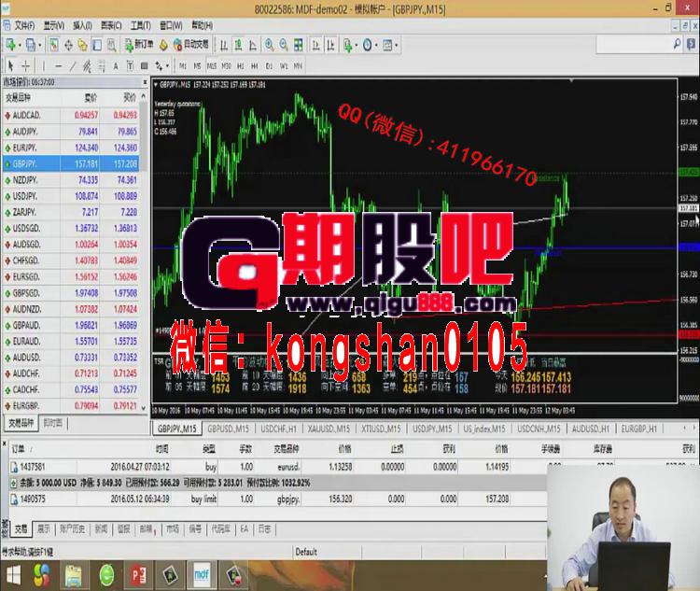The image size is (700, 591).
Task: Open the Strategy Tester icon
Action: pos(111,45)
